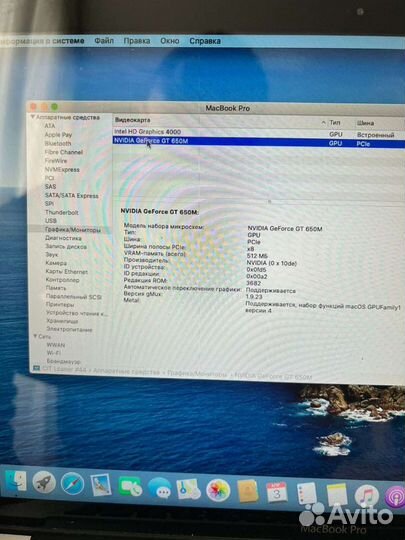Open Contacts brown book icon in Dock

pos(248,491)
